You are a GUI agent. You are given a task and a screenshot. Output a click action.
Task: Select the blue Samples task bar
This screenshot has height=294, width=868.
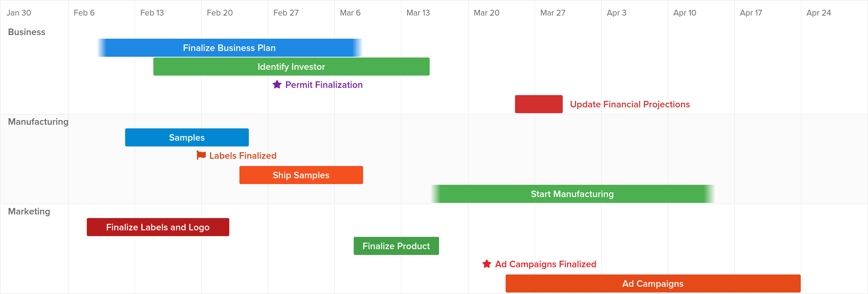(x=187, y=137)
